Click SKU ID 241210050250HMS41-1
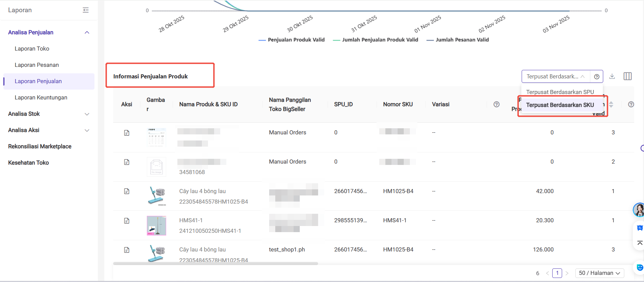Screen dimensions: 644x282 coord(210,231)
